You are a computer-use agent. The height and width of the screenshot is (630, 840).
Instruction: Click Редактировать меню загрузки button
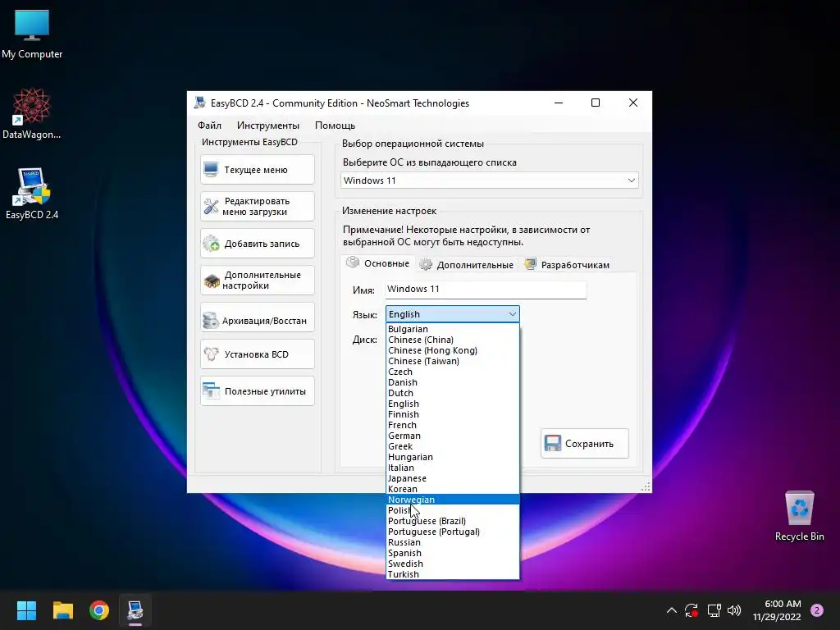click(x=258, y=206)
